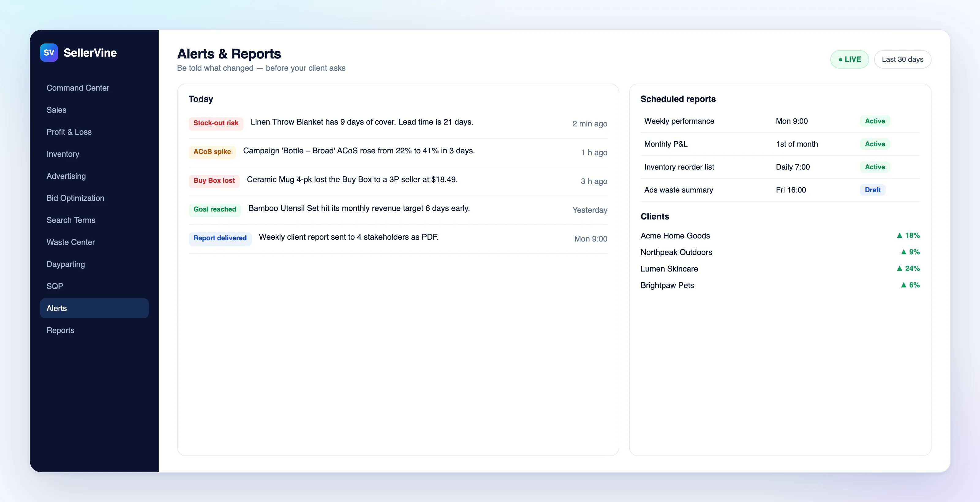The image size is (980, 502).
Task: Open the Waste Center
Action: coord(94,242)
